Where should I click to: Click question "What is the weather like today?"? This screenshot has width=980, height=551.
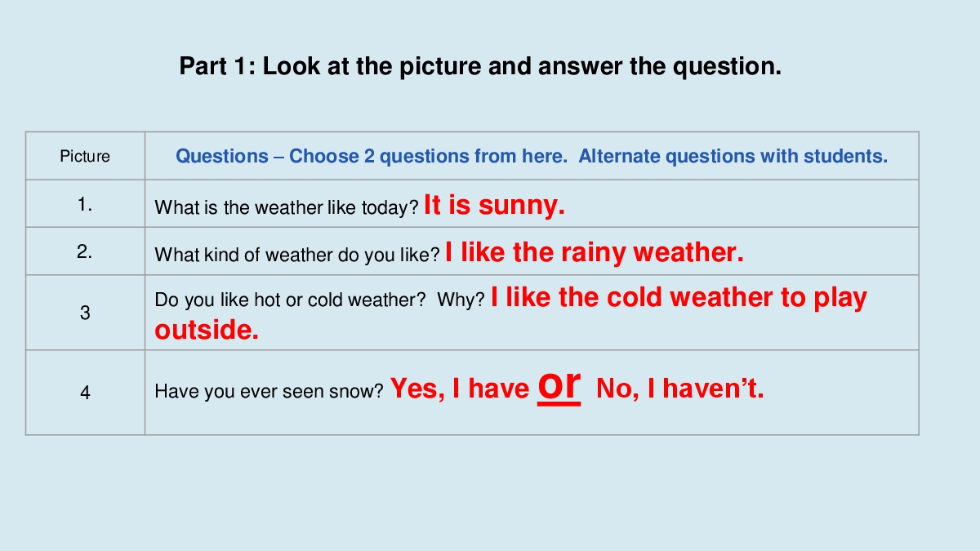point(287,208)
